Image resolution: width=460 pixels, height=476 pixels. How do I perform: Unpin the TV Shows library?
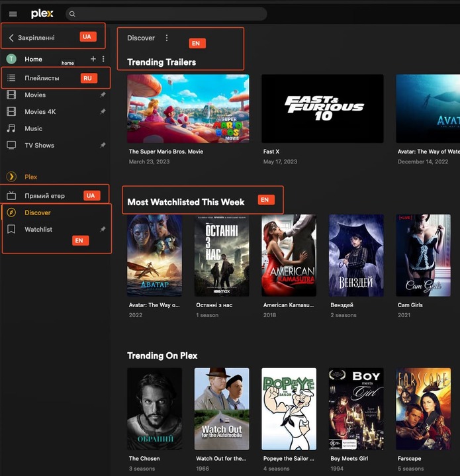103,145
